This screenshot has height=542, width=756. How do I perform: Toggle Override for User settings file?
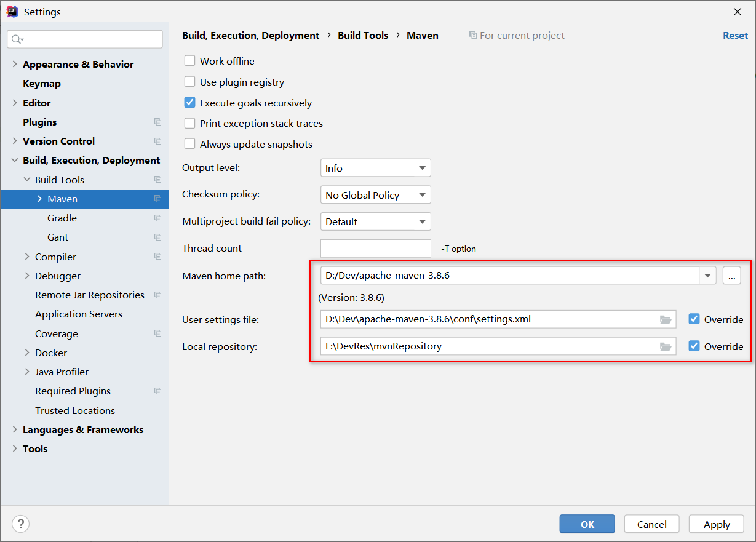694,319
